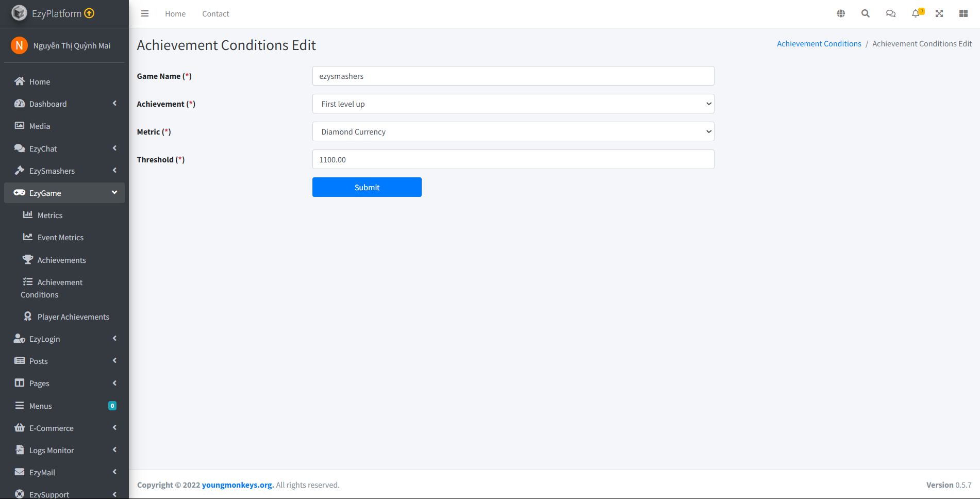Open the language globe icon
This screenshot has height=499, width=980.
(841, 14)
